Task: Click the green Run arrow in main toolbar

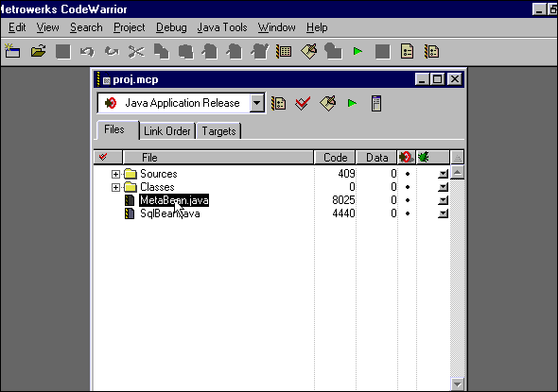Action: pyautogui.click(x=357, y=52)
